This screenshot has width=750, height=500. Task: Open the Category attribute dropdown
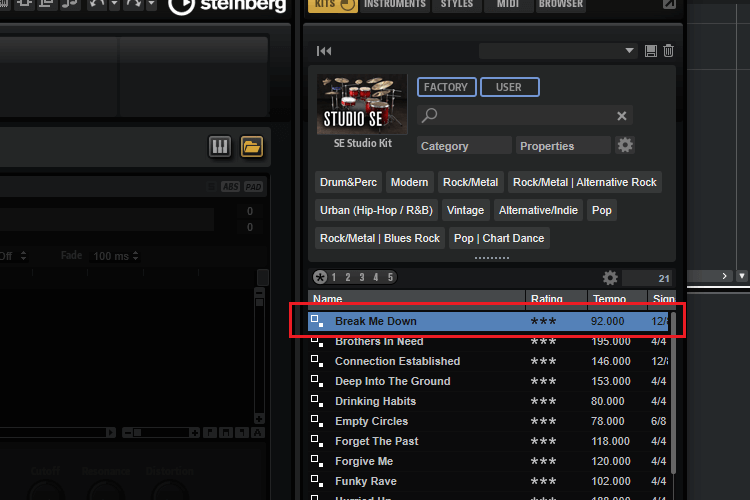pyautogui.click(x=464, y=146)
